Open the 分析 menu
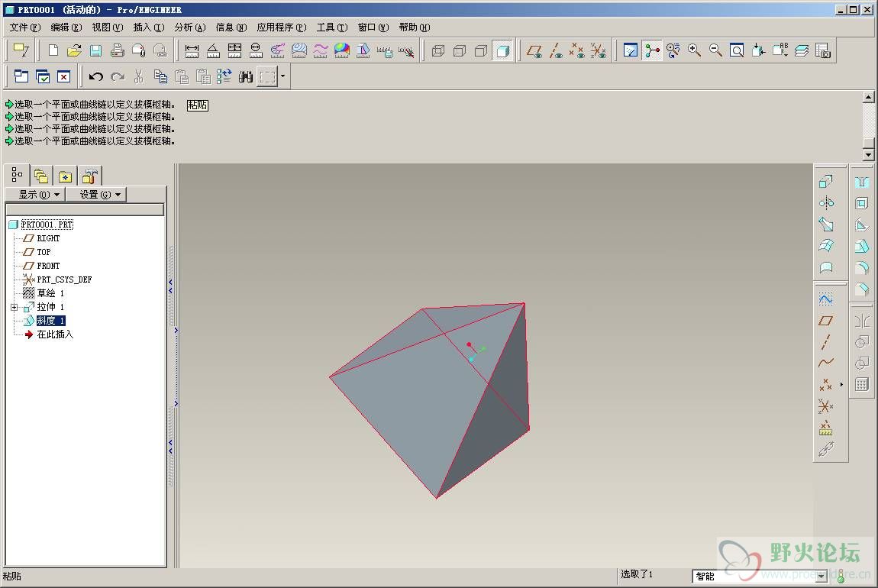The image size is (878, 588). [190, 27]
